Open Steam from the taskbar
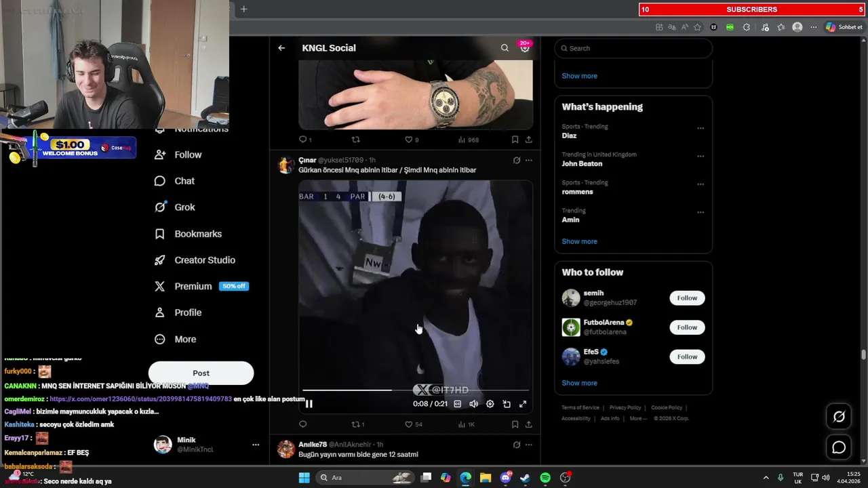This screenshot has width=868, height=488. [525, 478]
